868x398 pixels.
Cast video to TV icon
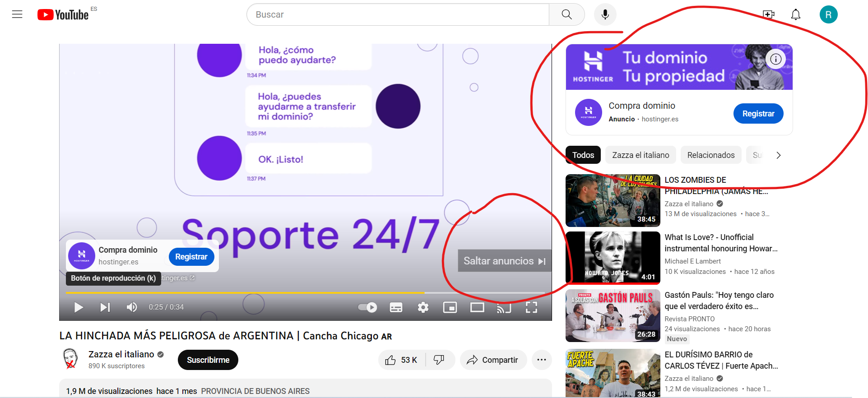(x=504, y=307)
